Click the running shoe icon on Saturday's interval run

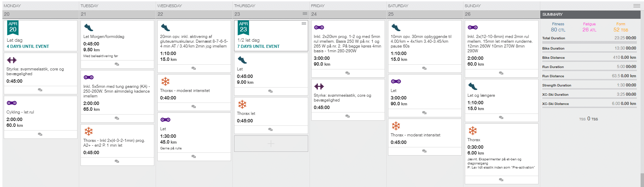(396, 27)
